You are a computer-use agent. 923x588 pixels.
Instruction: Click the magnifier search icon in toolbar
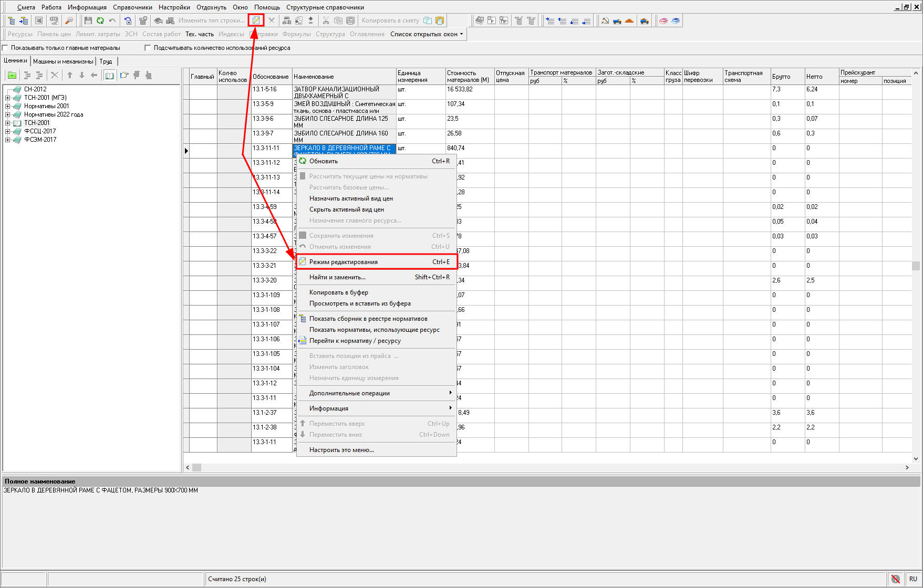tap(69, 20)
